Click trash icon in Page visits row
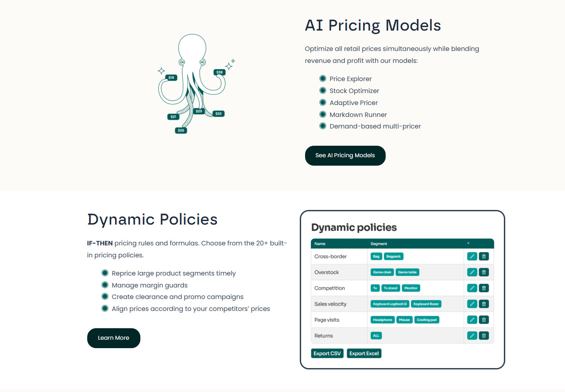Viewport: 565px width, 392px height. coord(484,320)
